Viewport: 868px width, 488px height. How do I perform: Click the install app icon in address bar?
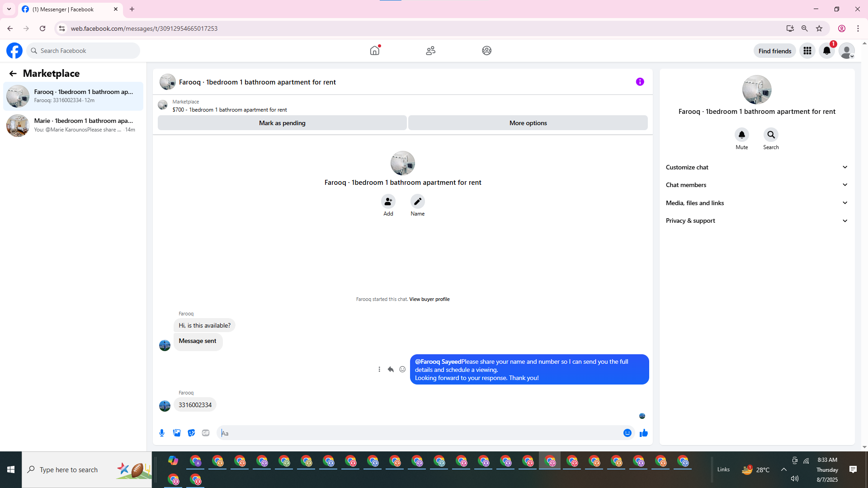pos(790,28)
